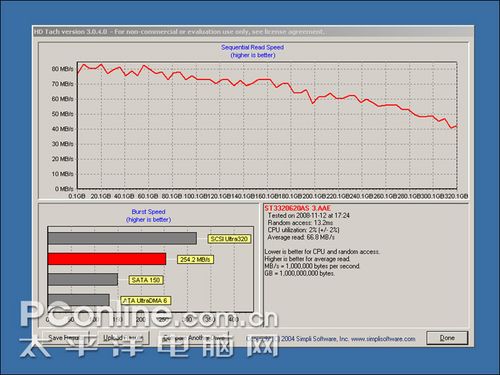Click the gray ATA UltraDMA 6 bar
The height and width of the screenshot is (375, 500).
(x=79, y=300)
